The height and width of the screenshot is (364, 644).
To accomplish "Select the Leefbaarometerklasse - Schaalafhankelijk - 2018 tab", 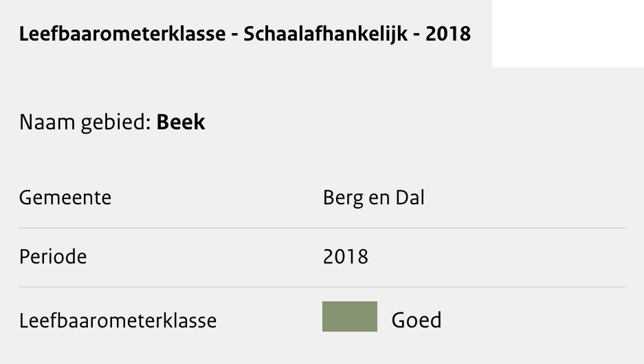I will [245, 34].
